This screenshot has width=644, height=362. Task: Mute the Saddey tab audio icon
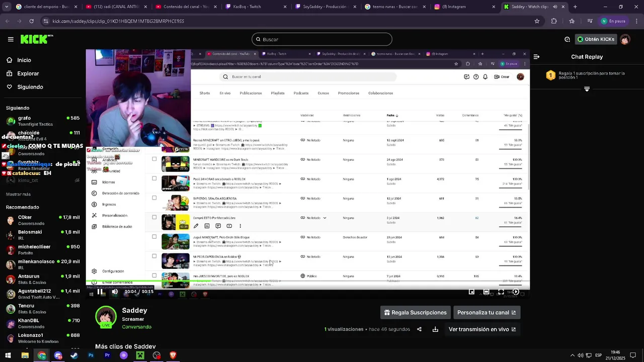[x=555, y=7]
